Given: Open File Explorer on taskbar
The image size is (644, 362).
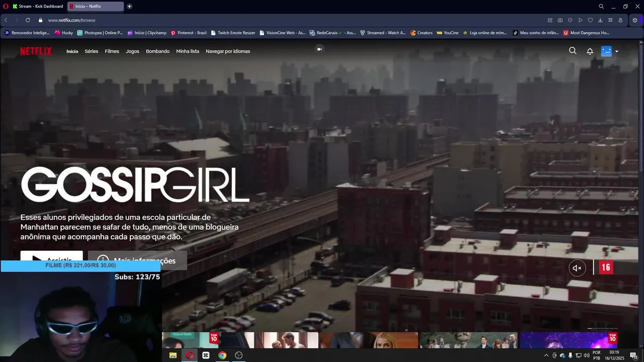Looking at the screenshot, I should pyautogui.click(x=173, y=355).
